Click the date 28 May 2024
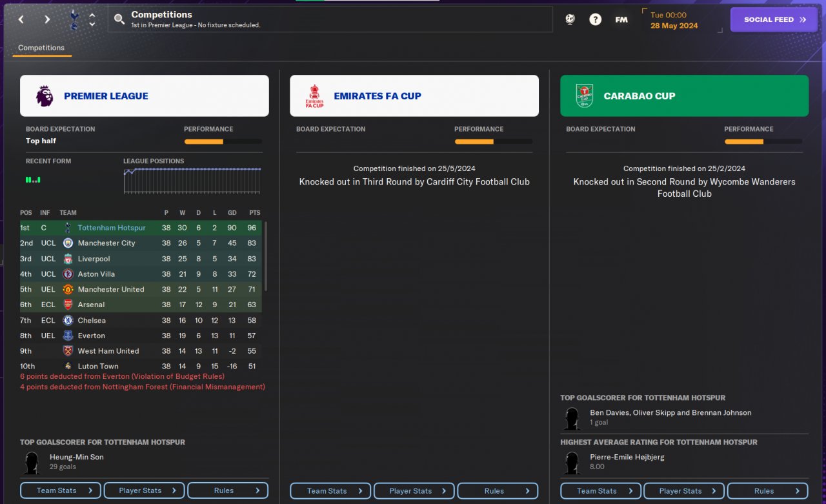This screenshot has height=504, width=826. click(x=674, y=26)
